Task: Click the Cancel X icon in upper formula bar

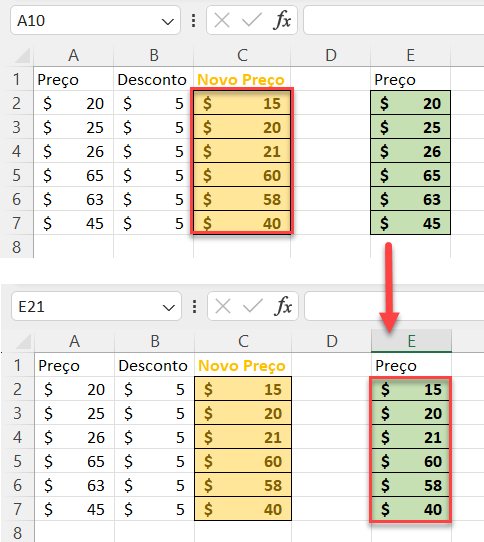Action: [x=222, y=20]
